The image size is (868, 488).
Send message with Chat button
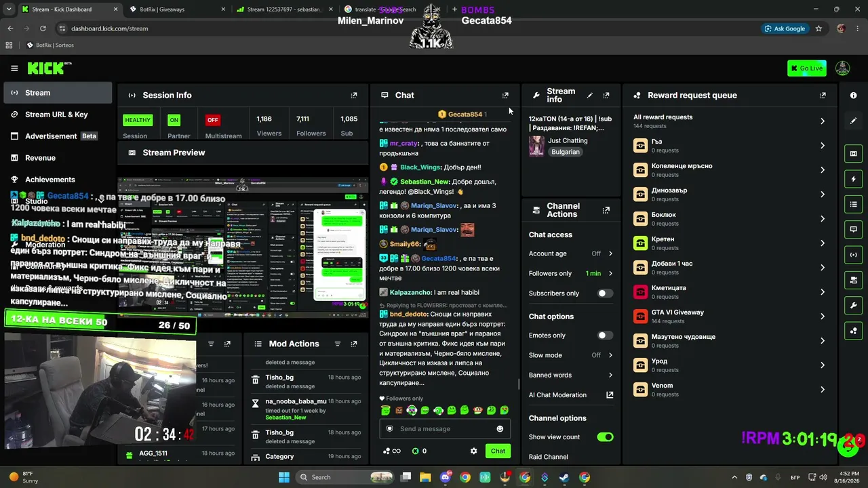(x=498, y=451)
